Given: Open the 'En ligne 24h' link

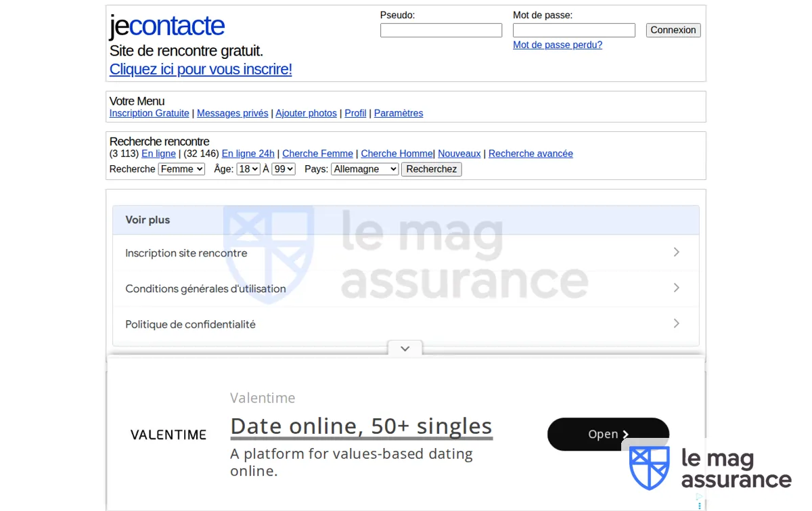Looking at the screenshot, I should click(x=248, y=154).
